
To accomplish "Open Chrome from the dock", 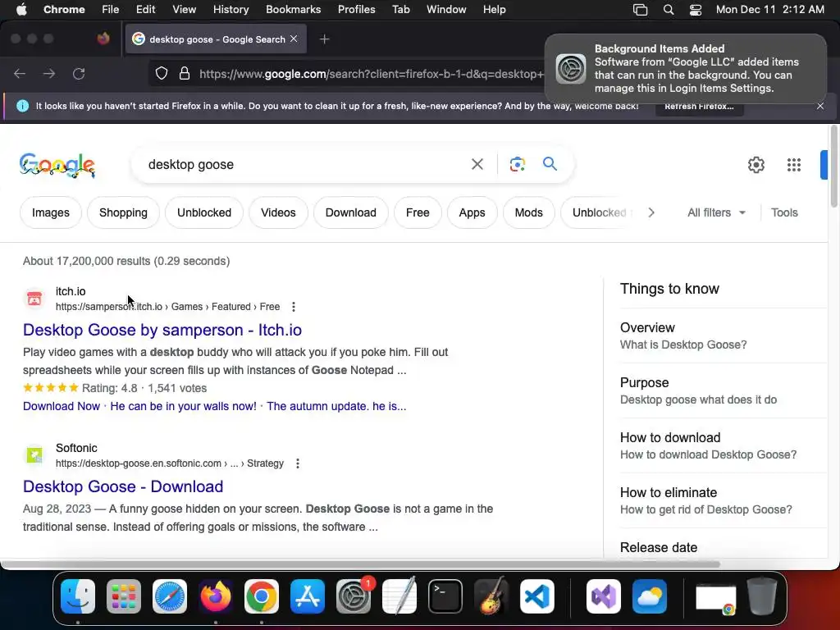I will [262, 596].
